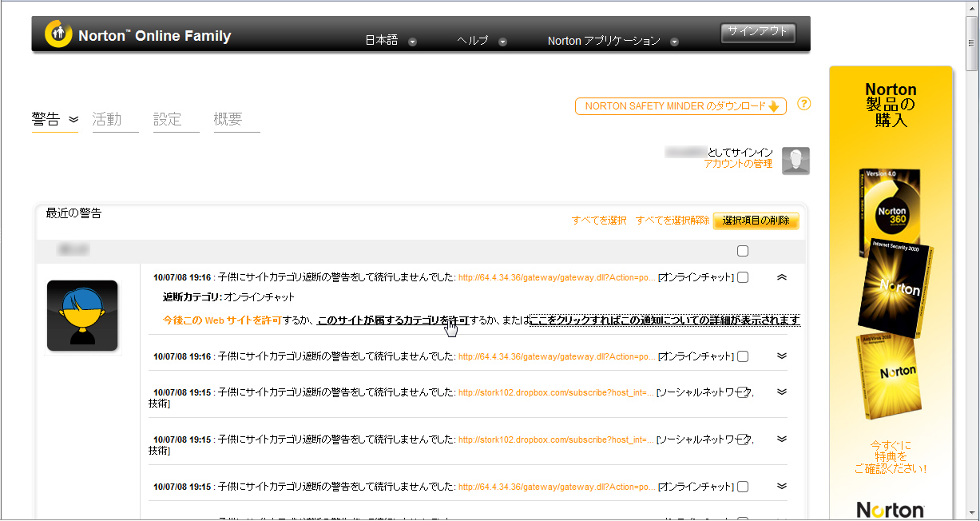Open gateway.dll URL in expanded 19:16 warning
This screenshot has width=980, height=521.
557,278
